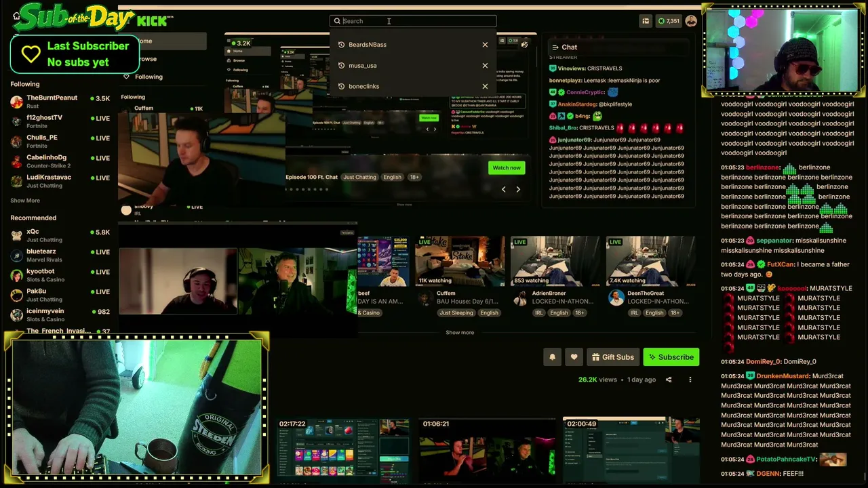868x488 pixels.
Task: Click the AnakinStardog username in chat
Action: click(577, 104)
